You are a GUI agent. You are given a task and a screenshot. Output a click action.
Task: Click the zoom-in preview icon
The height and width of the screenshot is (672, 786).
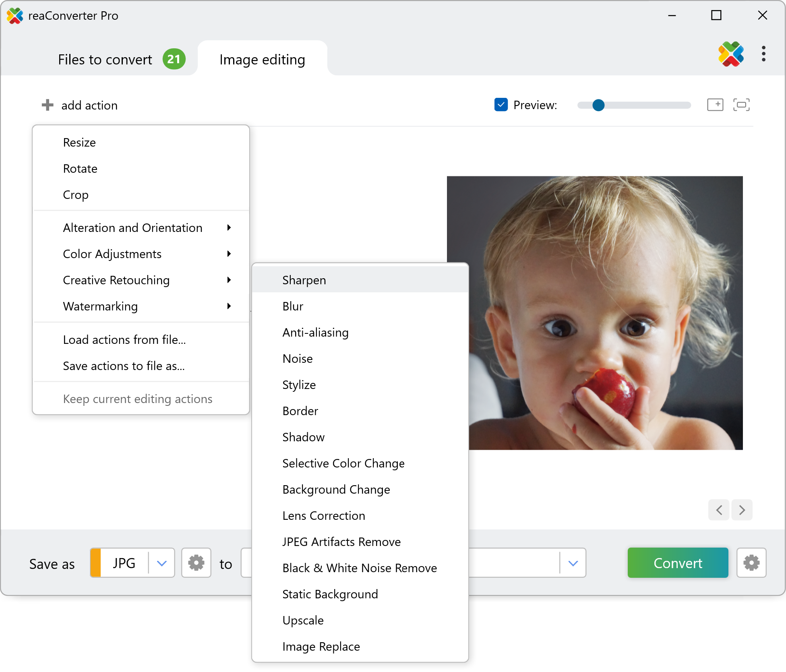[715, 105]
